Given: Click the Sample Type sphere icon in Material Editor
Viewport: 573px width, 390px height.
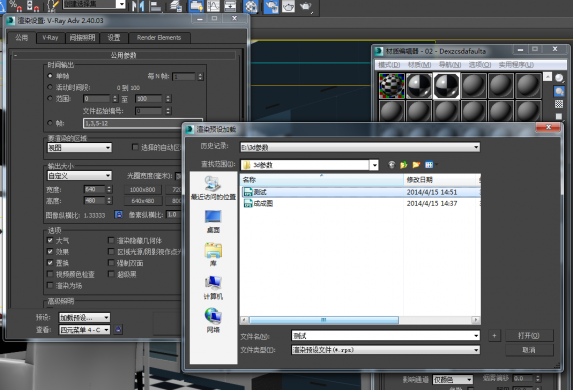Looking at the screenshot, I should [559, 78].
